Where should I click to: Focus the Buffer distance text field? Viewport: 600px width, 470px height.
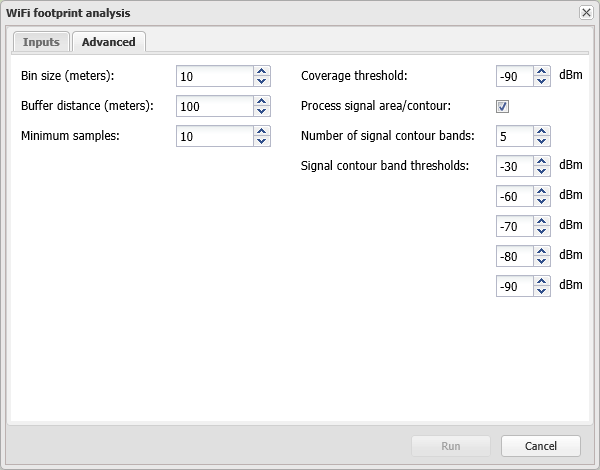pyautogui.click(x=214, y=106)
